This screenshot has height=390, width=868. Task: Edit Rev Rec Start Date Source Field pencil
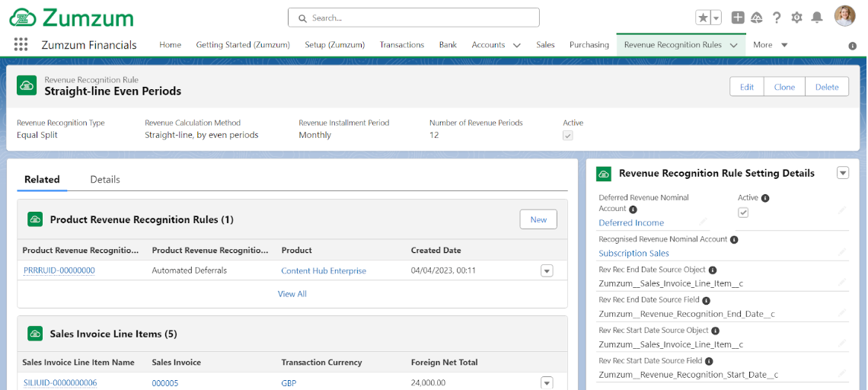point(841,374)
